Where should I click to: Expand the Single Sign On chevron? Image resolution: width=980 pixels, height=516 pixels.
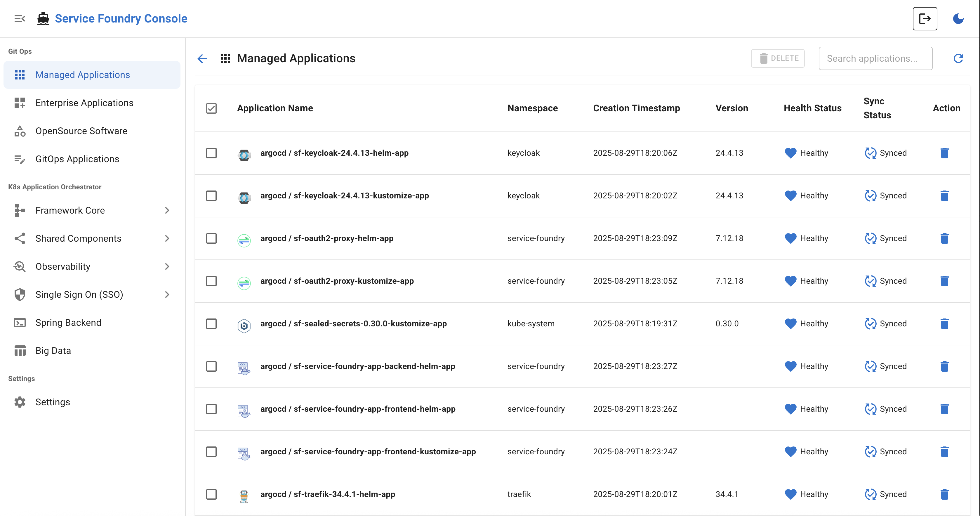(x=167, y=295)
